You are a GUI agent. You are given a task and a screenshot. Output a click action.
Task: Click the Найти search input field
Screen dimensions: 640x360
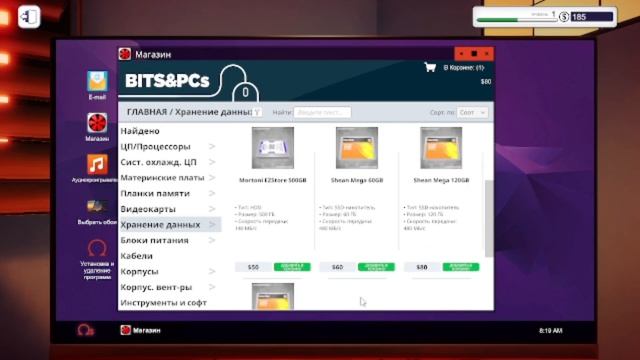[x=322, y=112]
